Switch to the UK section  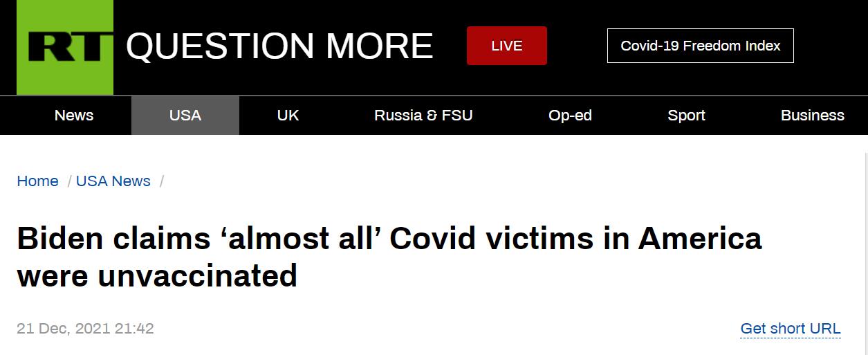click(288, 116)
